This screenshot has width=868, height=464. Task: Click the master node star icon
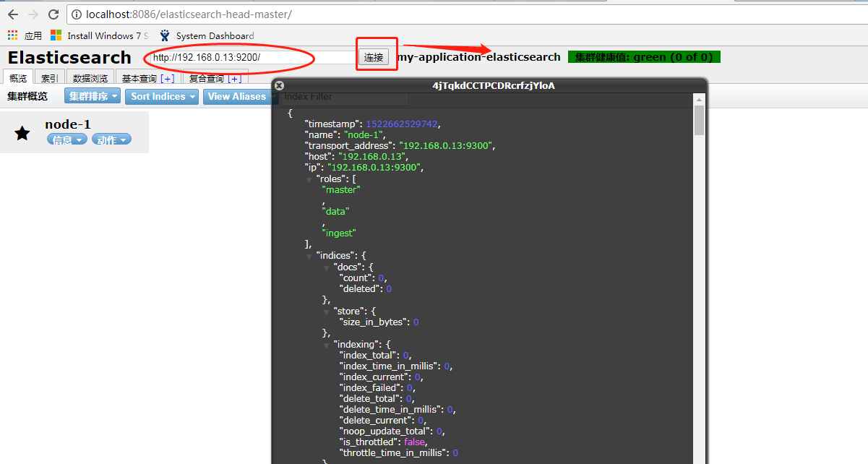click(22, 132)
